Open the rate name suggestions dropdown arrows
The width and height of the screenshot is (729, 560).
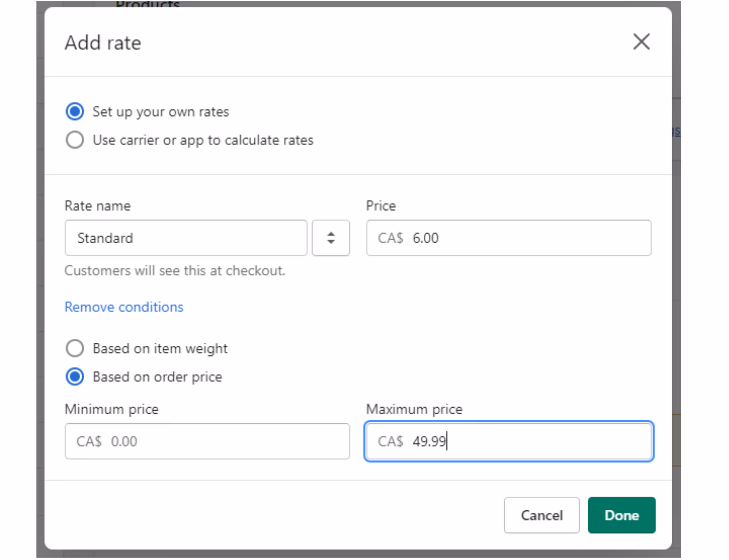click(x=331, y=238)
